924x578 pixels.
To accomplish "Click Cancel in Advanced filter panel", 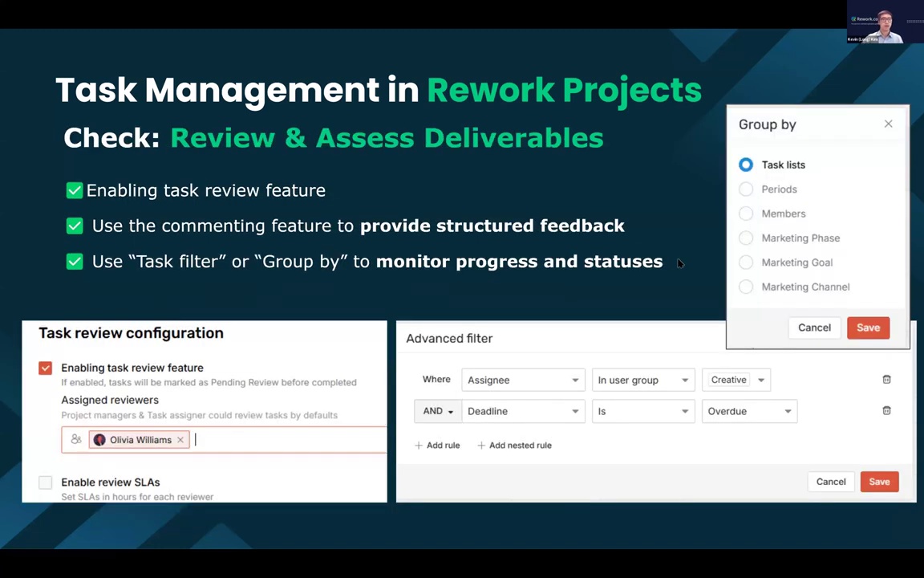I will point(831,482).
